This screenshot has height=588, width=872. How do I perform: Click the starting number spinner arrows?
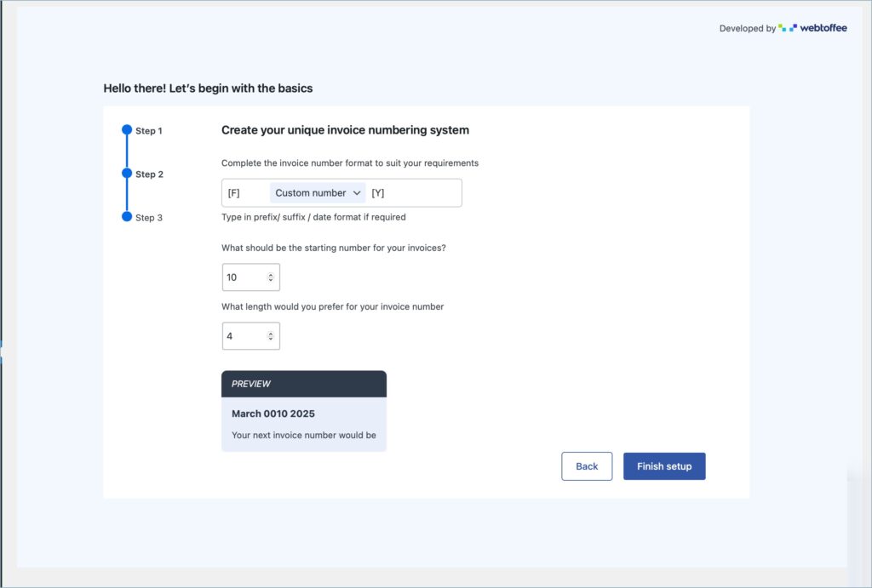pyautogui.click(x=271, y=277)
